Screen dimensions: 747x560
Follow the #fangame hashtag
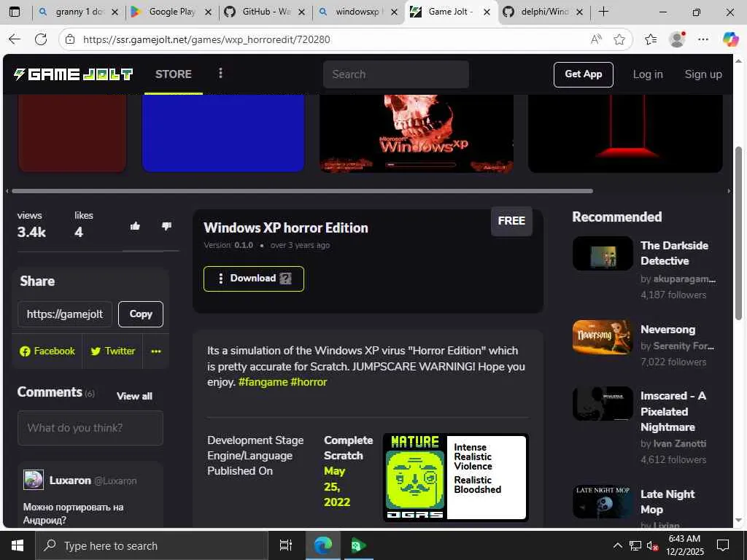pos(263,382)
